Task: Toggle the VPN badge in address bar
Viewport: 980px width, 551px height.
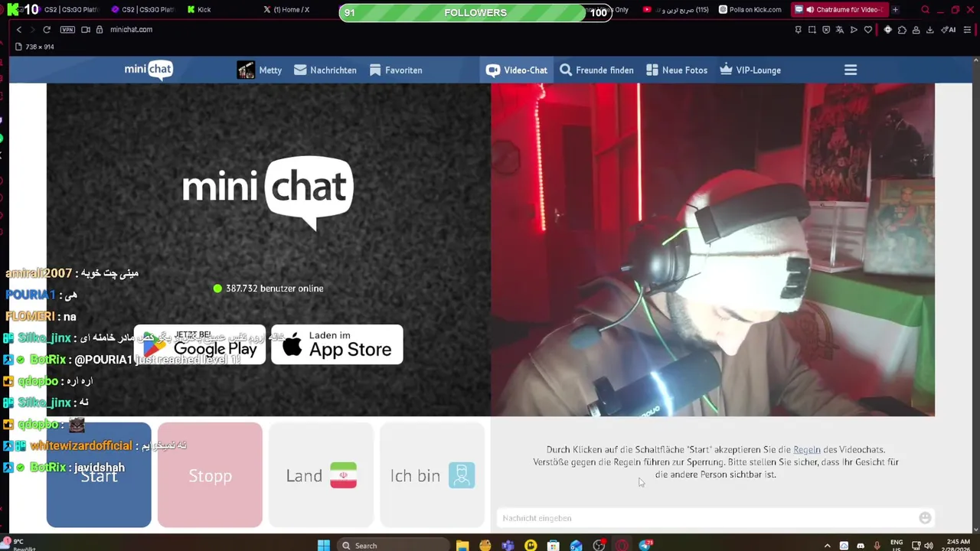Action: pos(67,29)
